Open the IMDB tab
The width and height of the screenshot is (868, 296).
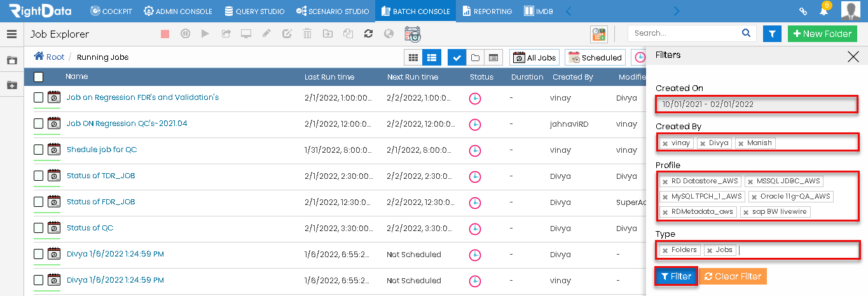[537, 11]
